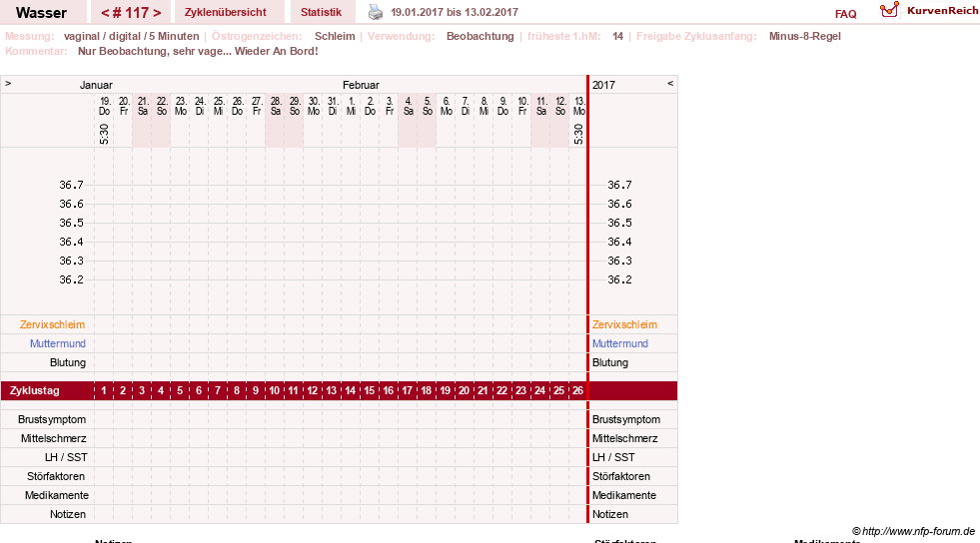
Task: Click the right Zervixschleim label
Action: (624, 324)
